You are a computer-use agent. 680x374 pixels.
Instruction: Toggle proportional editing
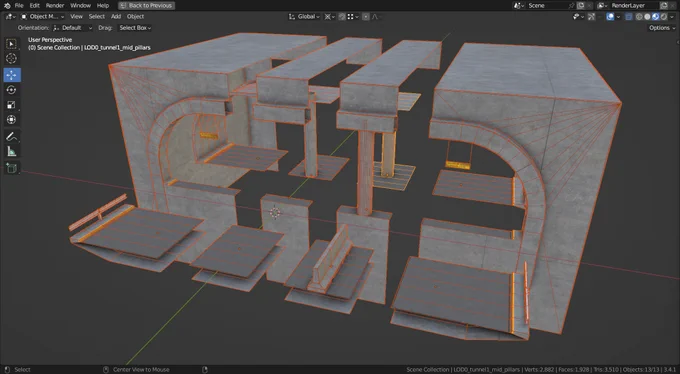coord(366,16)
